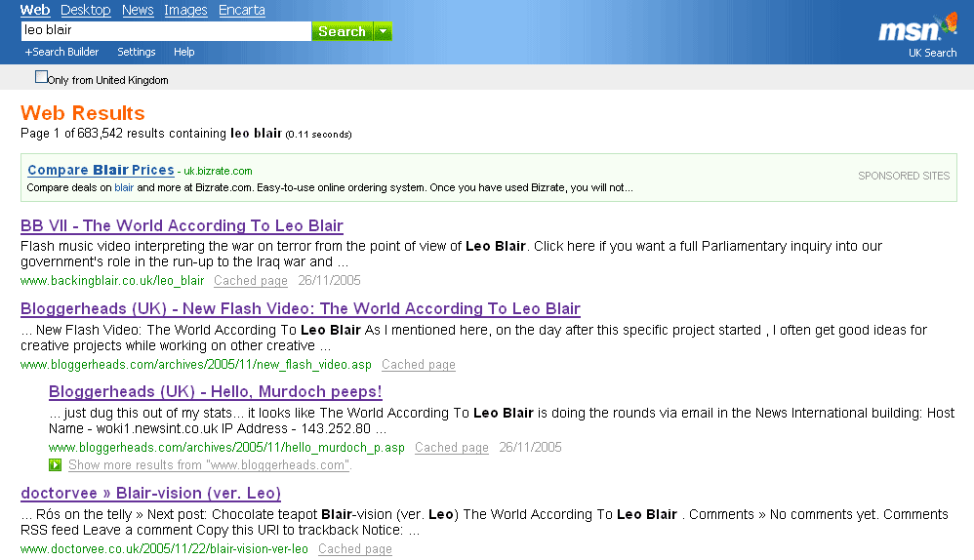974x560 pixels.
Task: Select the Encarta search tab
Action: [241, 10]
